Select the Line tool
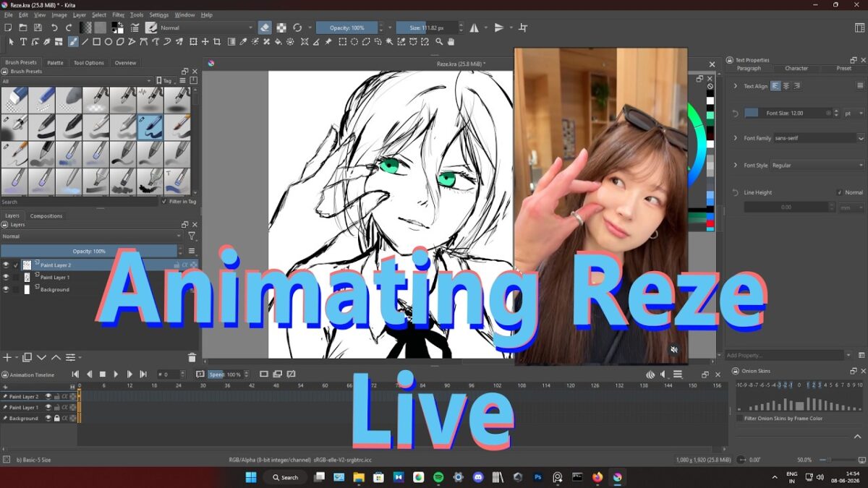868x488 pixels. click(85, 42)
